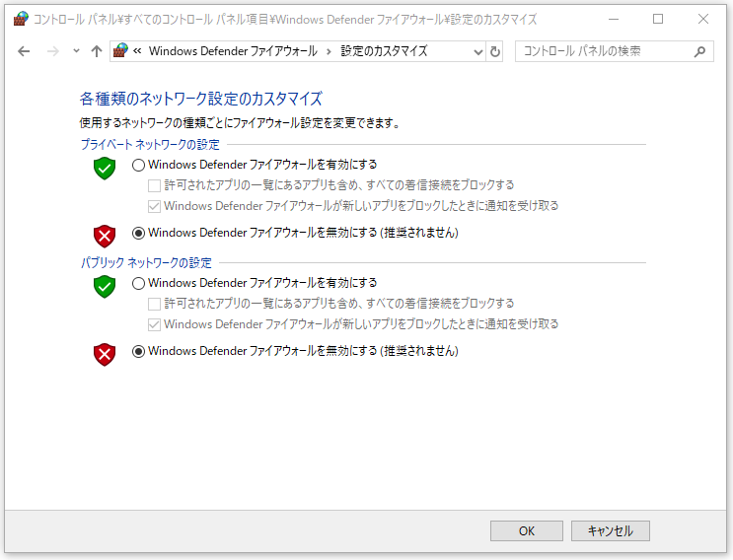Click the magnifier search icon
The width and height of the screenshot is (733, 560).
(699, 51)
